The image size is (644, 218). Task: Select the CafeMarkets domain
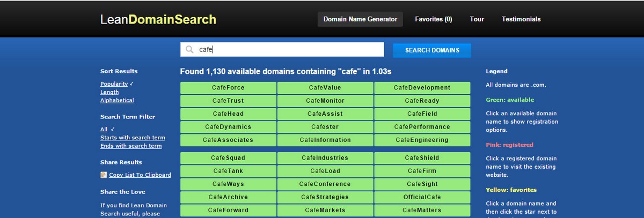[325, 210]
